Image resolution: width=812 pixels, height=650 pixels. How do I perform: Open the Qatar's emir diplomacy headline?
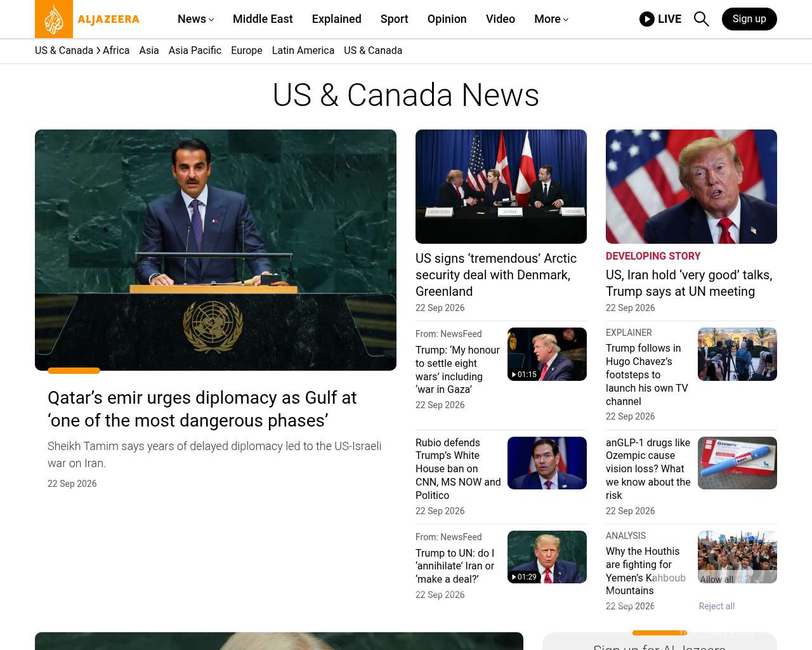coord(202,409)
